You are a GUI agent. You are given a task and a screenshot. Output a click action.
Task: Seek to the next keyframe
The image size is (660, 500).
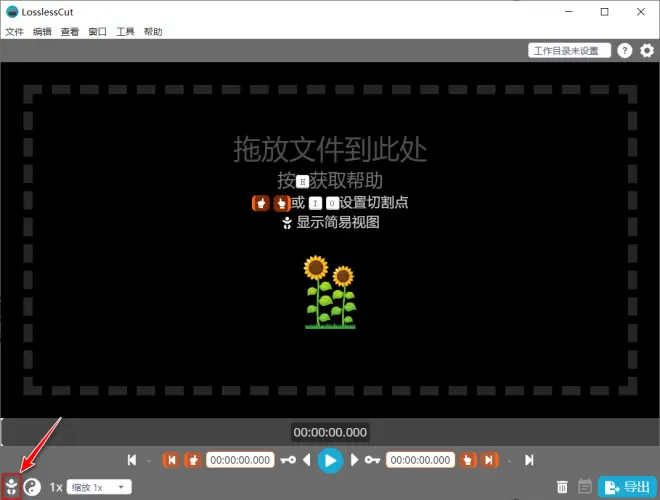coord(373,460)
